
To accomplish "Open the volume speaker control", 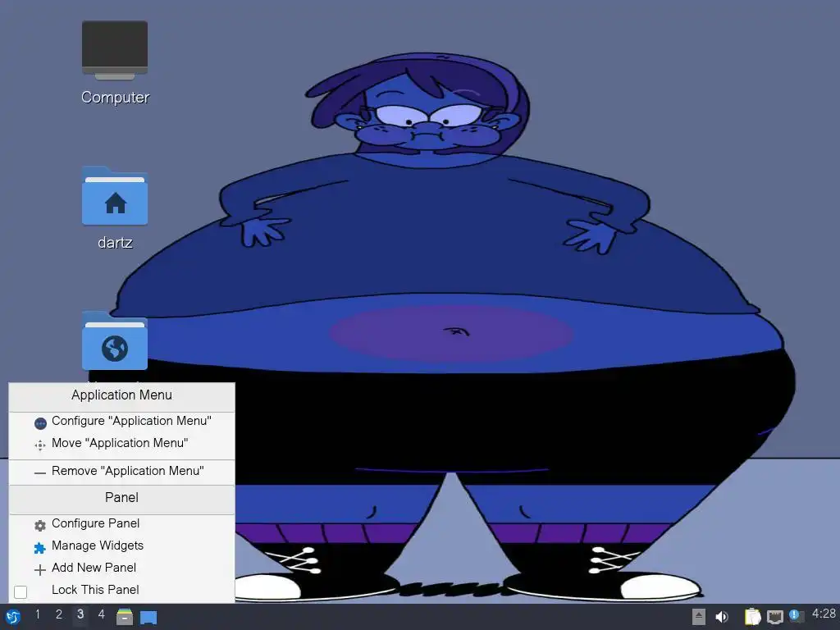I will click(x=722, y=617).
